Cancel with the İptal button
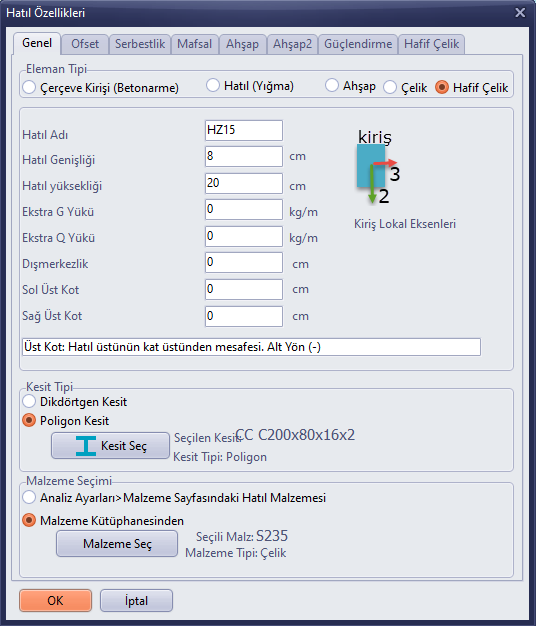This screenshot has height=626, width=536. pos(136,600)
